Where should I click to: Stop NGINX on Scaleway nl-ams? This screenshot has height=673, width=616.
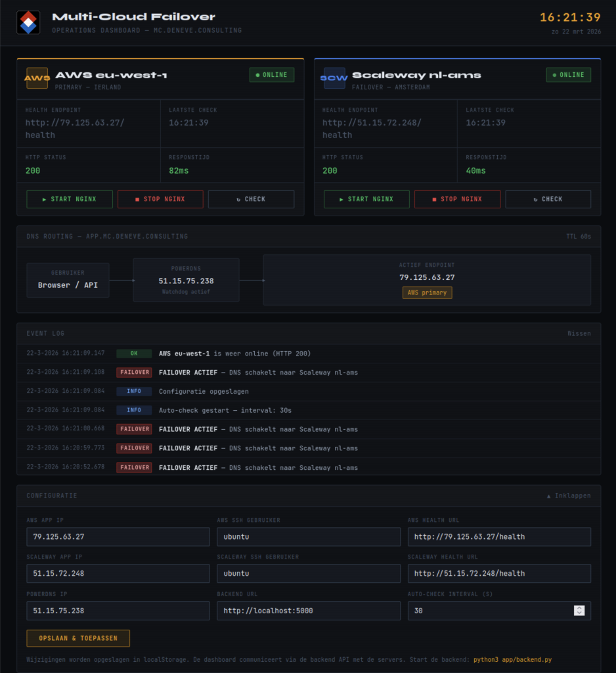(457, 199)
